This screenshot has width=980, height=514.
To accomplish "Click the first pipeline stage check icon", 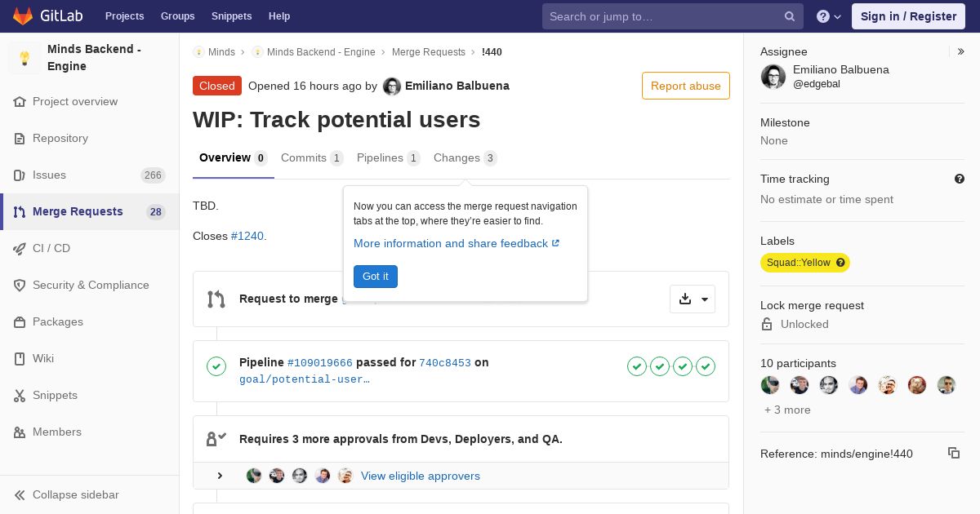I will coord(637,366).
